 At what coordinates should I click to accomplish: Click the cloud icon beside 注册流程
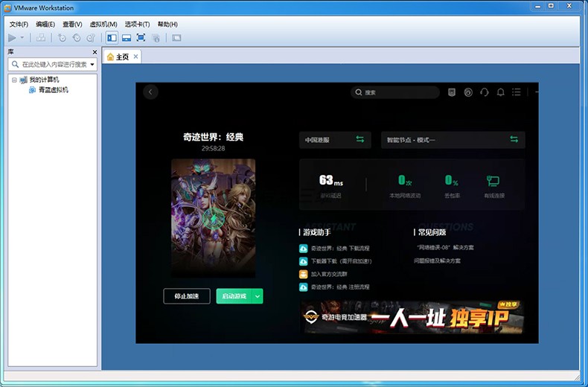point(304,287)
